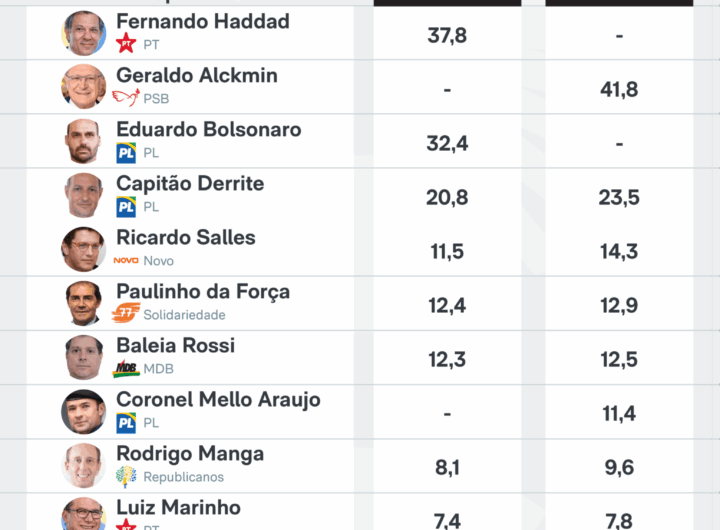Click Fernando Haddad's portrait photo

(84, 33)
